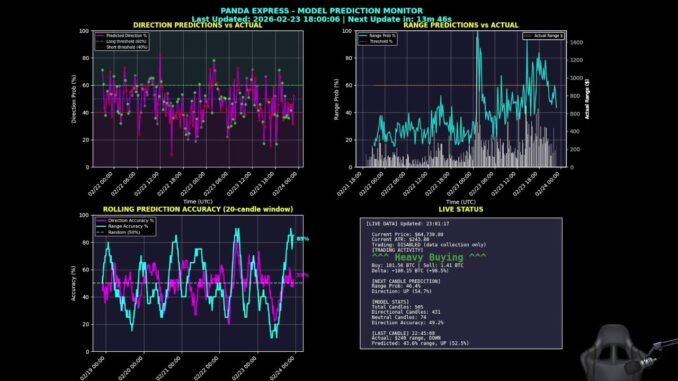Click the Total Candles line
The image size is (678, 381).
[397, 307]
